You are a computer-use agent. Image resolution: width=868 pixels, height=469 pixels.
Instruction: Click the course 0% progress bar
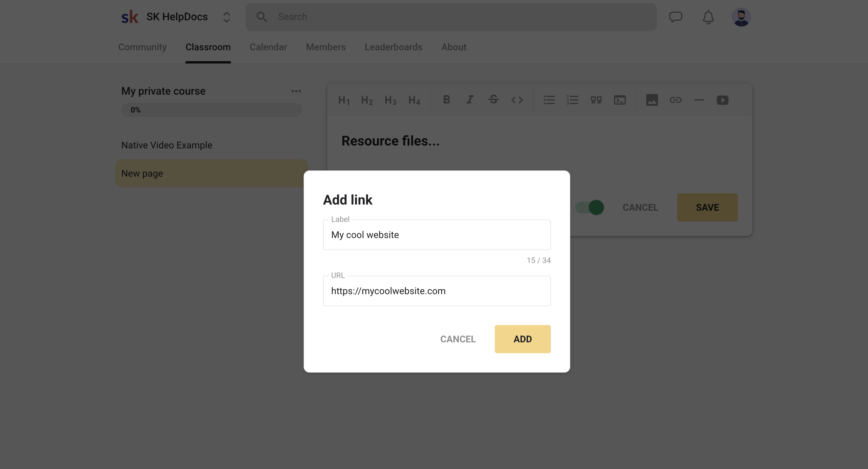212,110
